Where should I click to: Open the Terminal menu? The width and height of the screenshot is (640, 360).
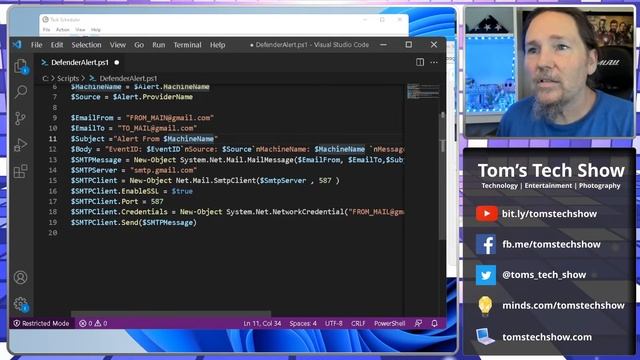[187, 45]
